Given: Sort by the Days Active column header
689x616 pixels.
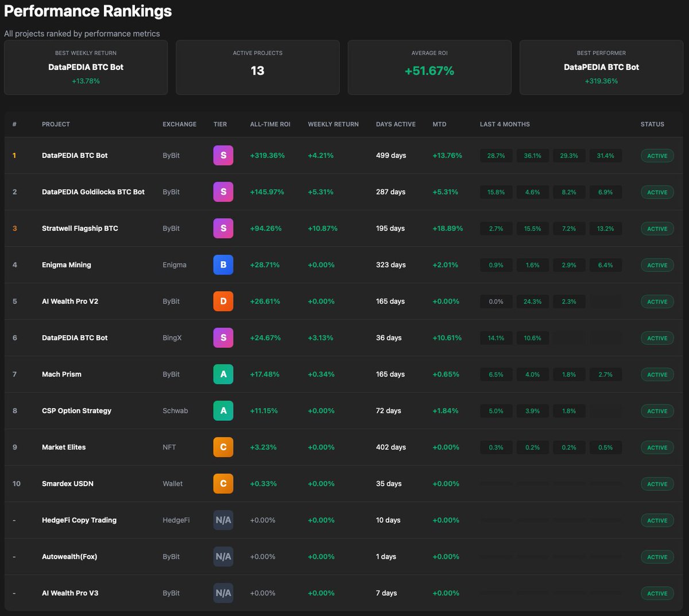Looking at the screenshot, I should click(x=396, y=124).
